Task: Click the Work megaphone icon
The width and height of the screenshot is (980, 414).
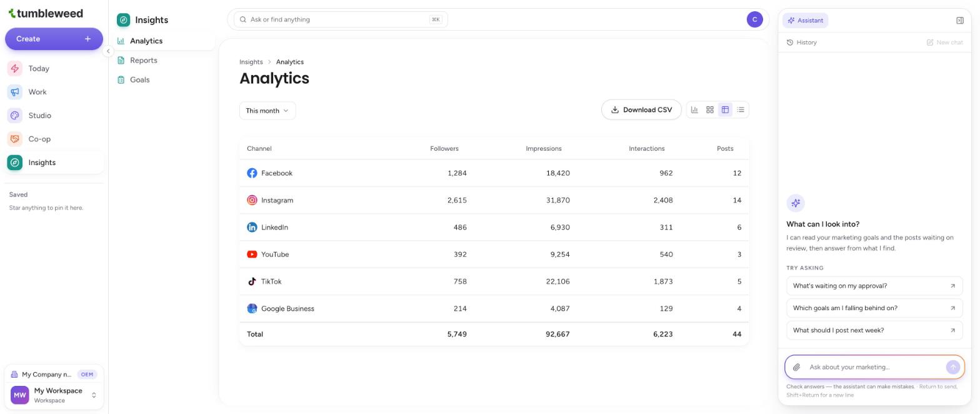Action: (x=15, y=92)
